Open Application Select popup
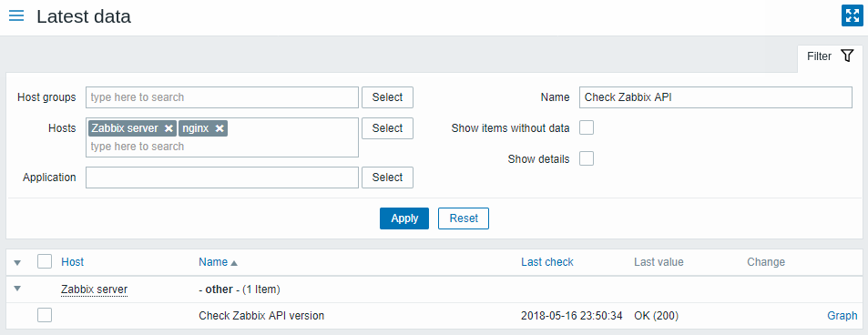 coord(387,178)
